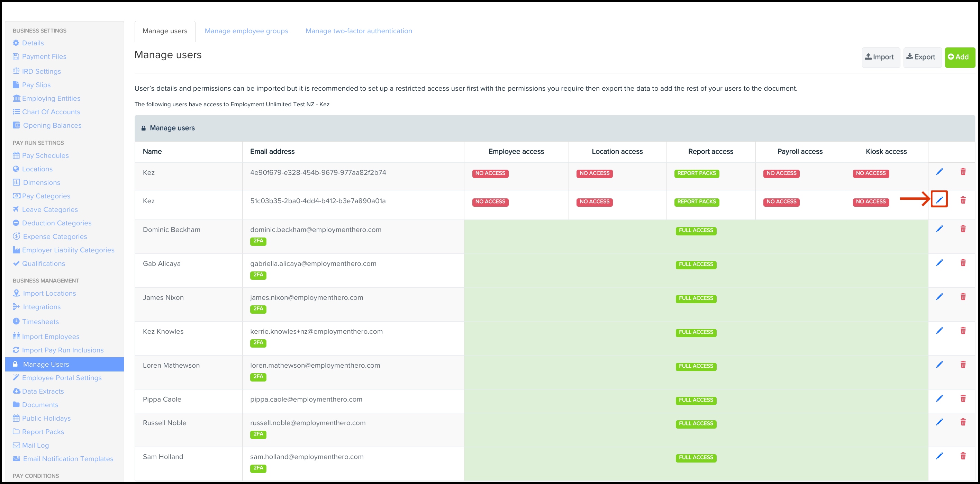Add a new user
The width and height of the screenshot is (980, 484).
[960, 57]
